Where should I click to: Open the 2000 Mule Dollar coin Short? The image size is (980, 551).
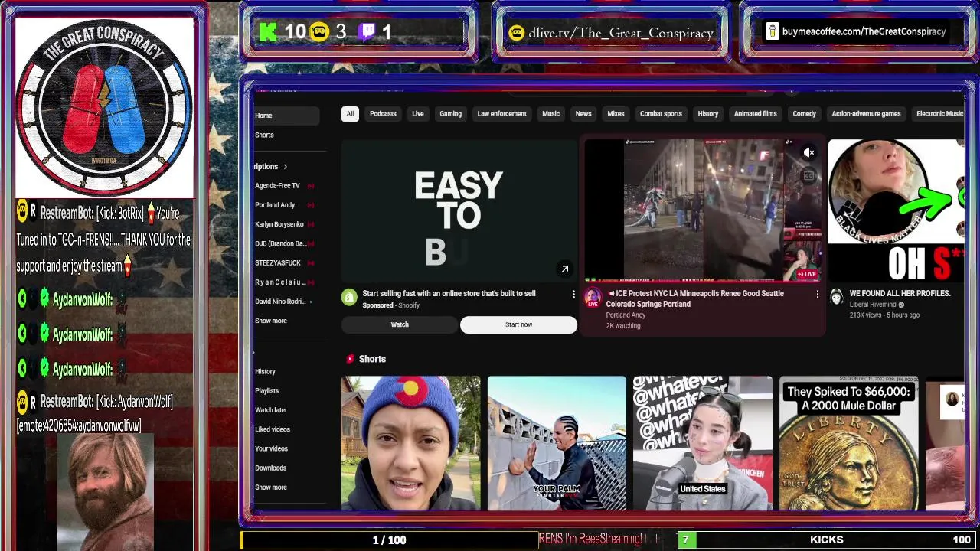click(x=848, y=442)
